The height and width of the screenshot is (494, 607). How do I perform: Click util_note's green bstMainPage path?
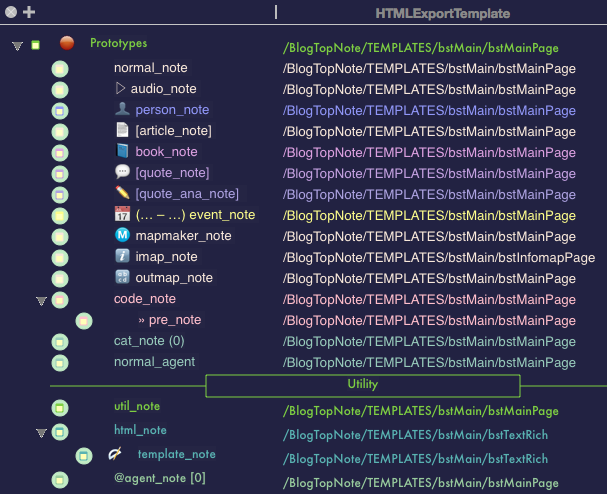[420, 411]
